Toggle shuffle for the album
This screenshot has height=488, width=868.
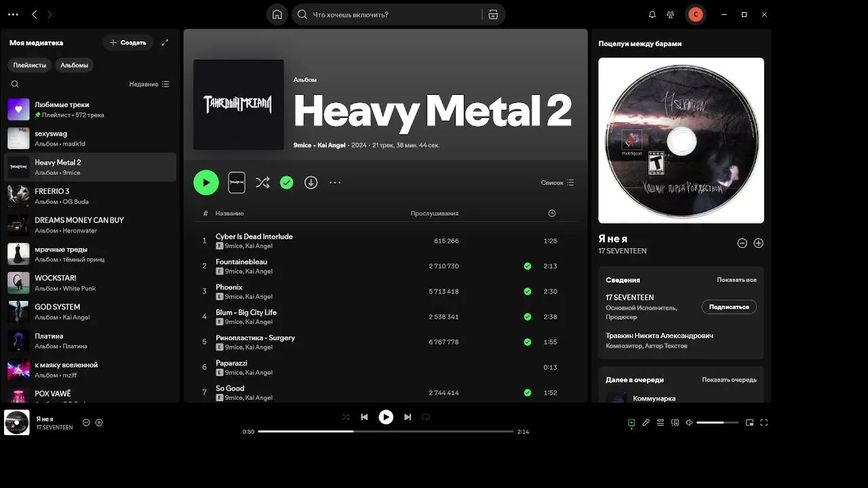262,182
